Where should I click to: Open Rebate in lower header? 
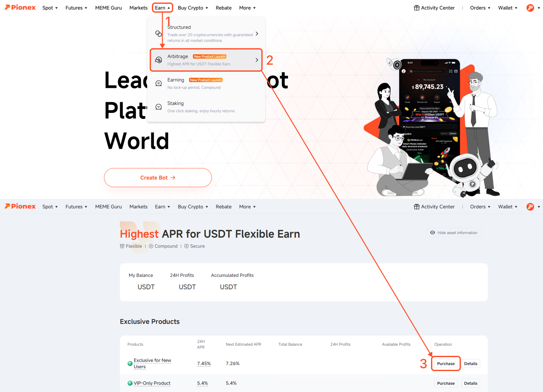pyautogui.click(x=224, y=206)
